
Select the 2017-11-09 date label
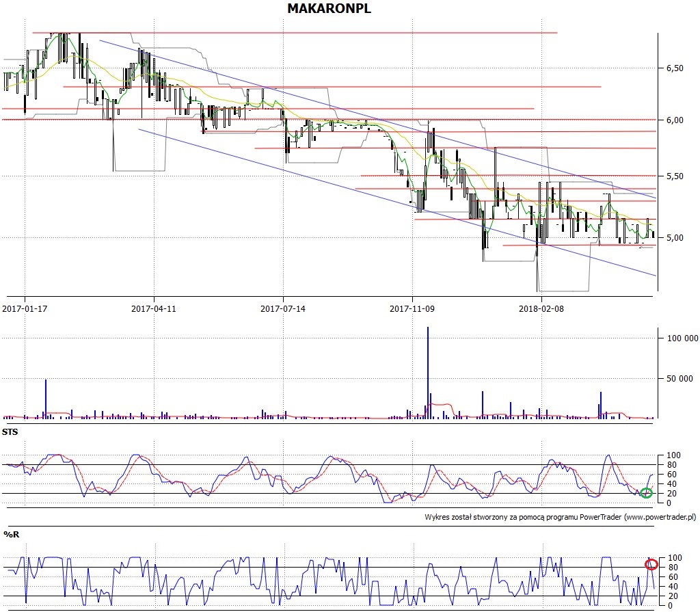click(x=412, y=308)
